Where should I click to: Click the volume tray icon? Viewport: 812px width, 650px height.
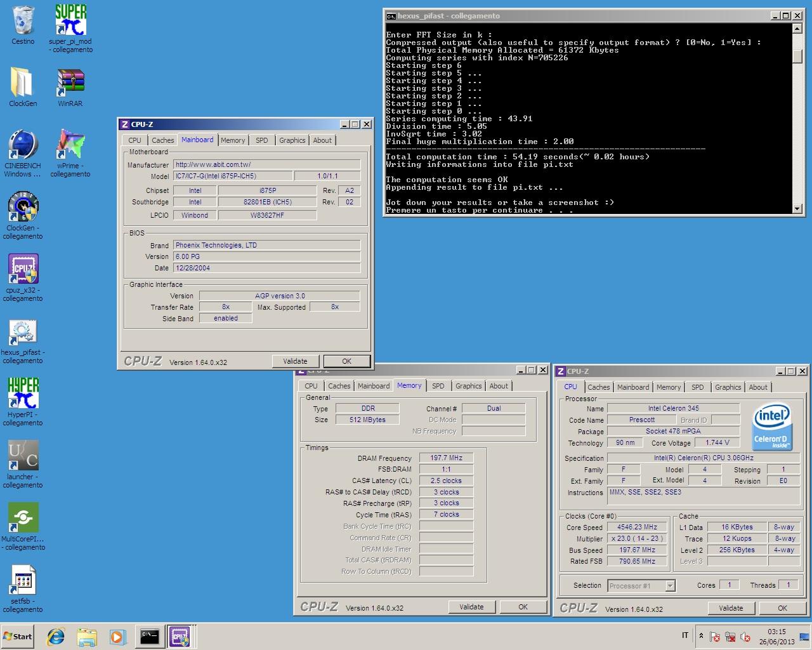745,637
